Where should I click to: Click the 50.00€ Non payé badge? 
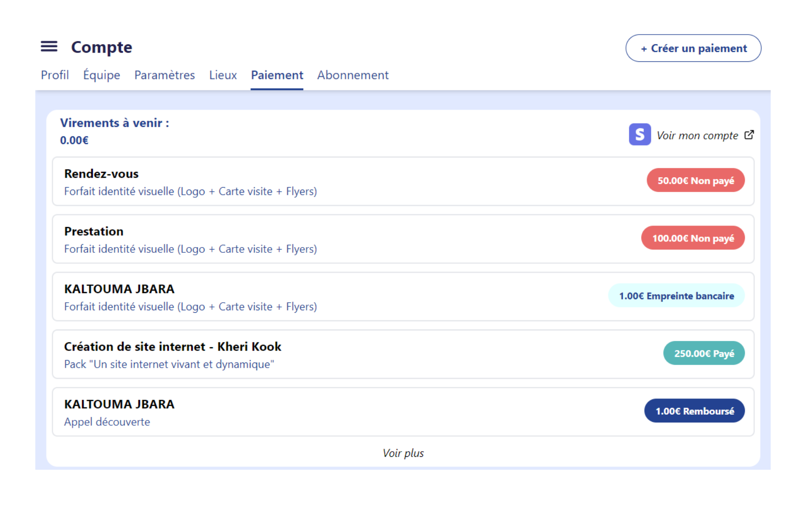(695, 181)
